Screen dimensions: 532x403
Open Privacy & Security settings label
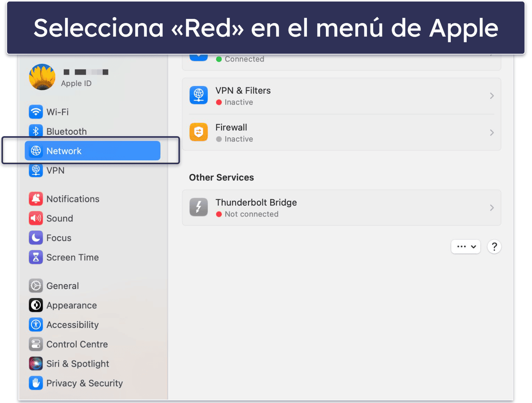point(85,383)
